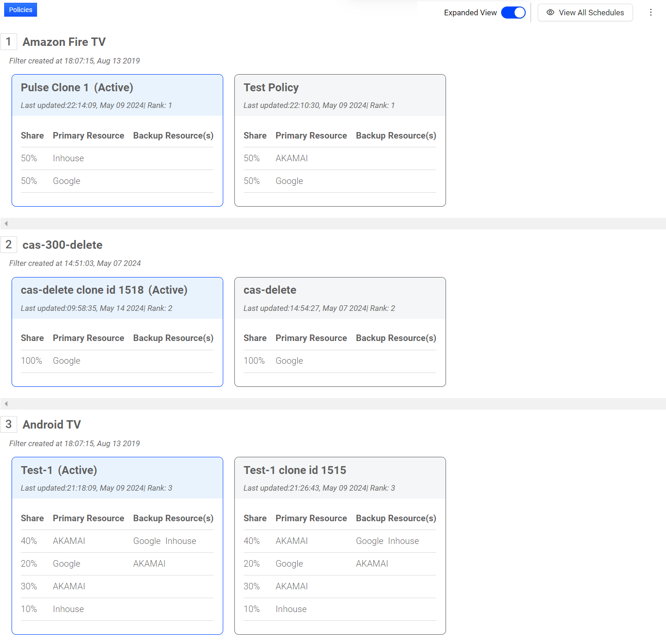Click 20% share row in Test-1 clone id 1515
This screenshot has width=666, height=644.
tap(340, 564)
